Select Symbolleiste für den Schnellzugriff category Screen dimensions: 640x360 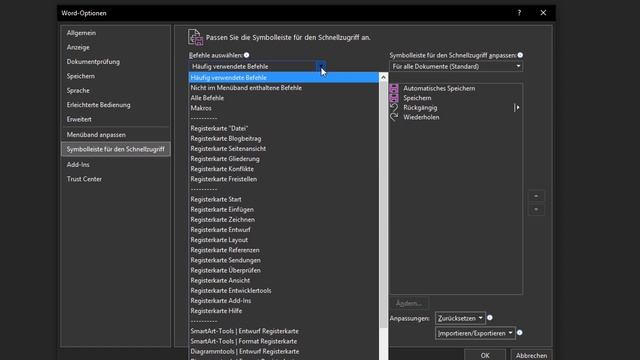coord(116,149)
